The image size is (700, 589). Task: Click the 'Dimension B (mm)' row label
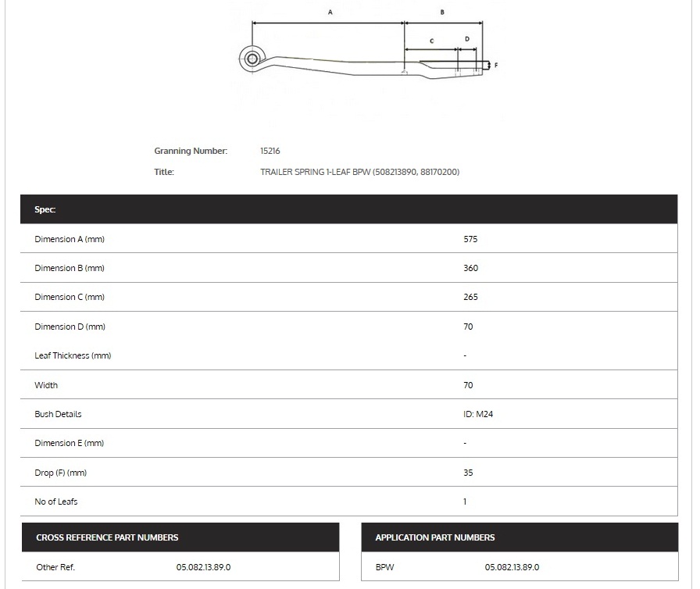click(x=70, y=268)
